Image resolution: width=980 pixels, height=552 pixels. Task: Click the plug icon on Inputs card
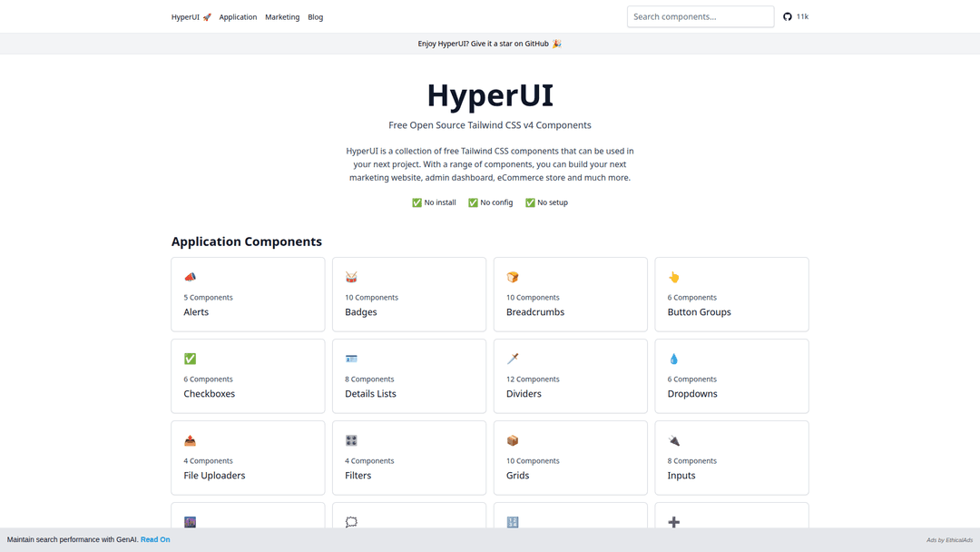(673, 440)
